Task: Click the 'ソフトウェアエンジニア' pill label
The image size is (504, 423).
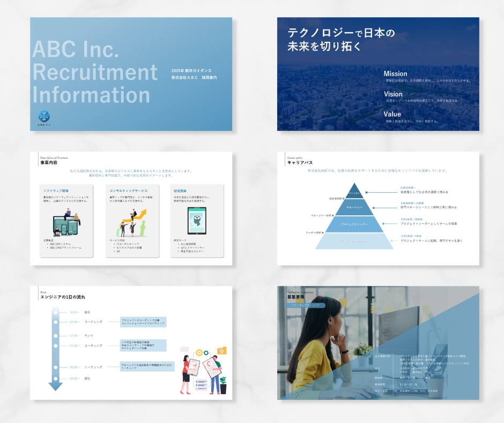Action: point(306,305)
